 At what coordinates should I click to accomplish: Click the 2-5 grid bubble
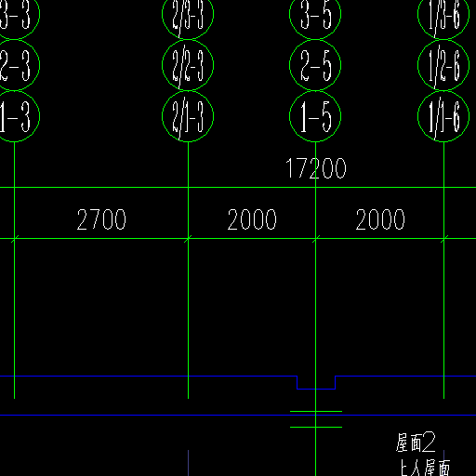click(315, 65)
